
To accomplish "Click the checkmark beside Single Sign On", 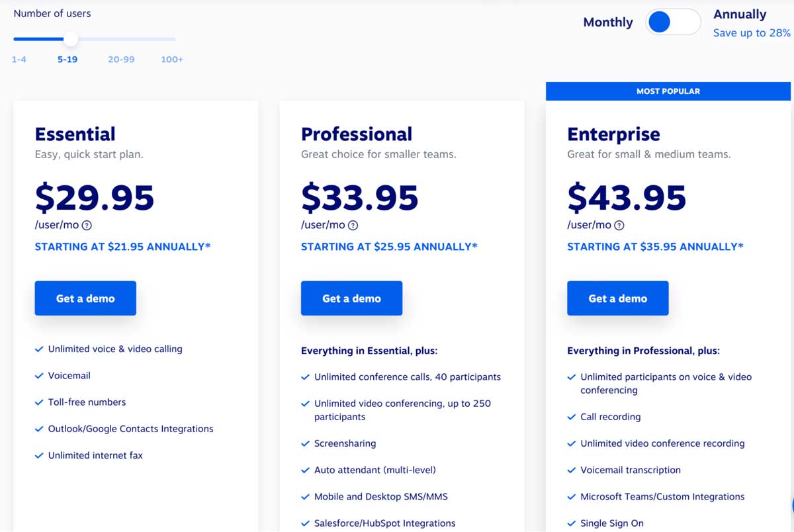I will click(x=571, y=523).
